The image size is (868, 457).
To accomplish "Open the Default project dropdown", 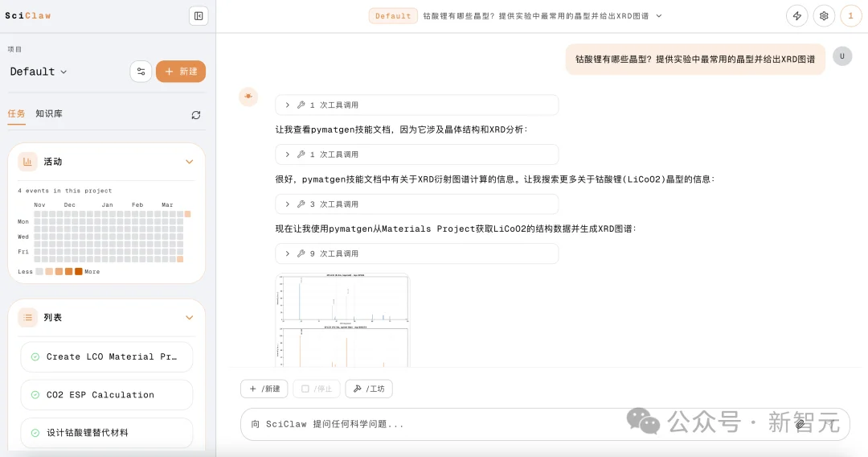I will (39, 72).
